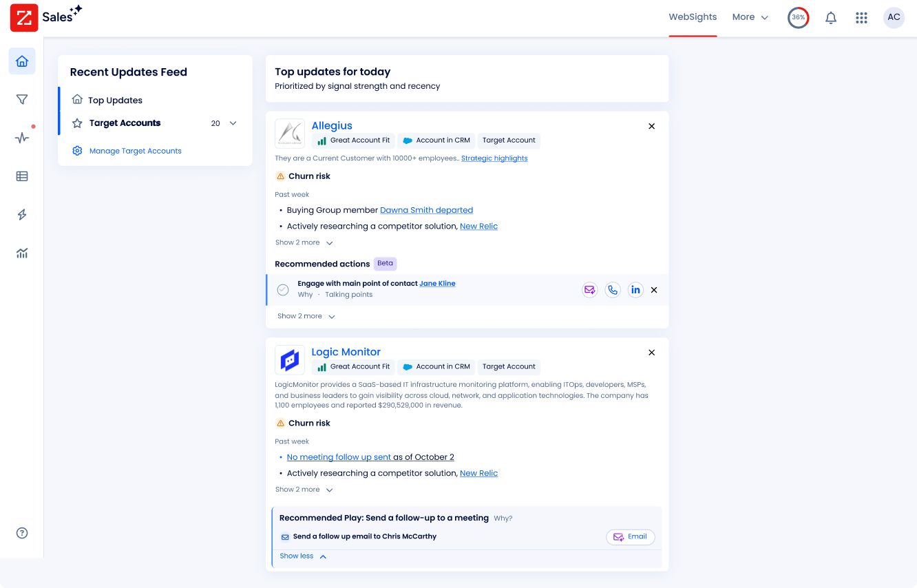Viewport: 917px width, 588px height.
Task: Open the Allegius account name link
Action: tap(332, 126)
